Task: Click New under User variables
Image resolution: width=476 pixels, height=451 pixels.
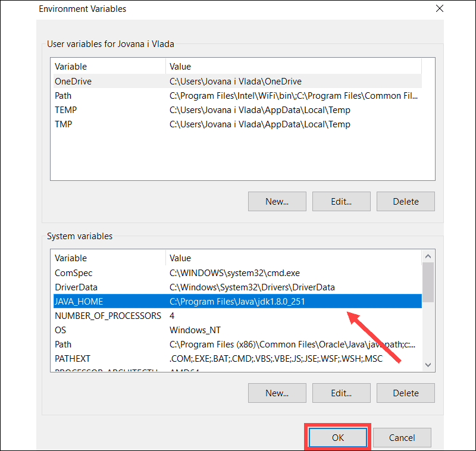Action: point(277,201)
